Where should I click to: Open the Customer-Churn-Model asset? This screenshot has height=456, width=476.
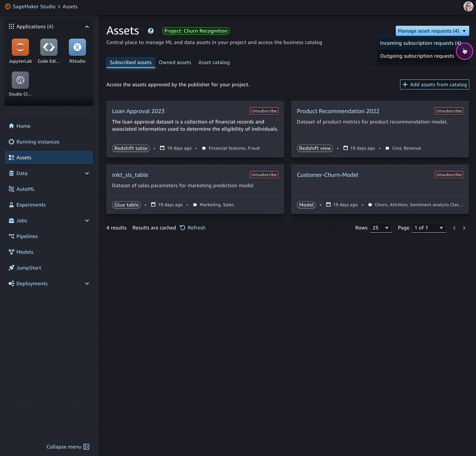pyautogui.click(x=328, y=175)
